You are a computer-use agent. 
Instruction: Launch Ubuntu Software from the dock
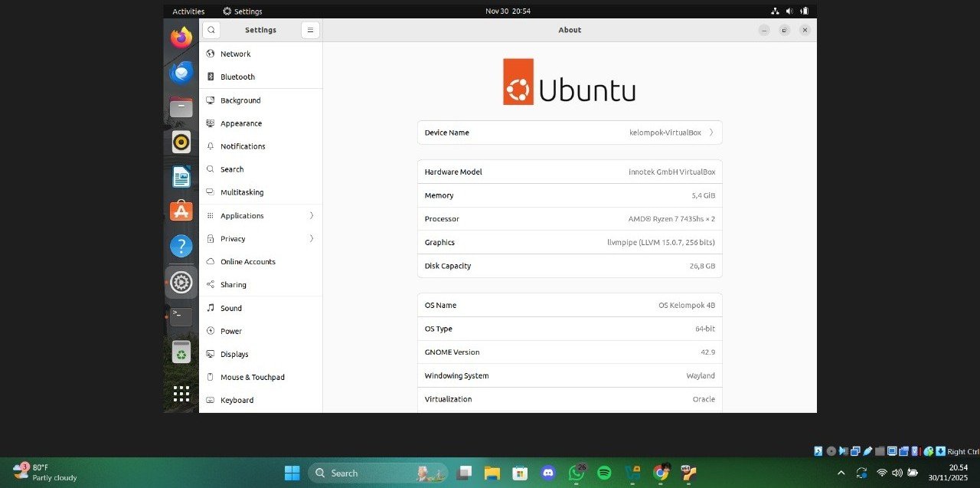tap(181, 210)
